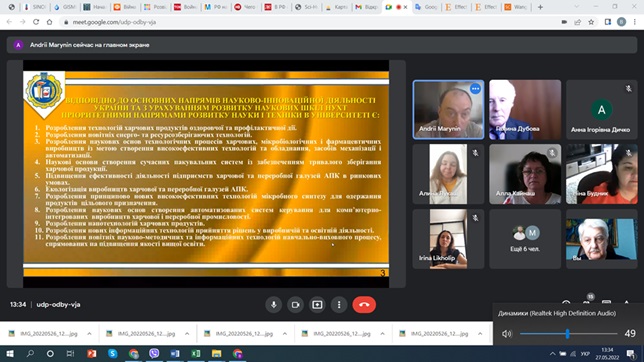Open the more options three-dot menu

(x=339, y=305)
